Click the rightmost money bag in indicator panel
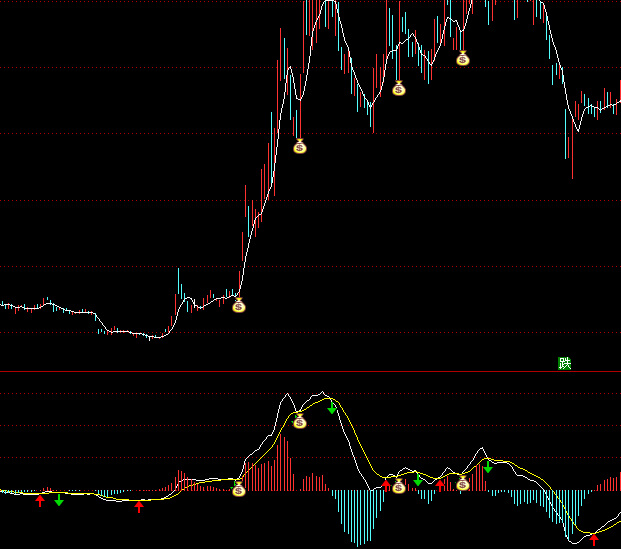Screen dimensions: 621x549 point(462,484)
